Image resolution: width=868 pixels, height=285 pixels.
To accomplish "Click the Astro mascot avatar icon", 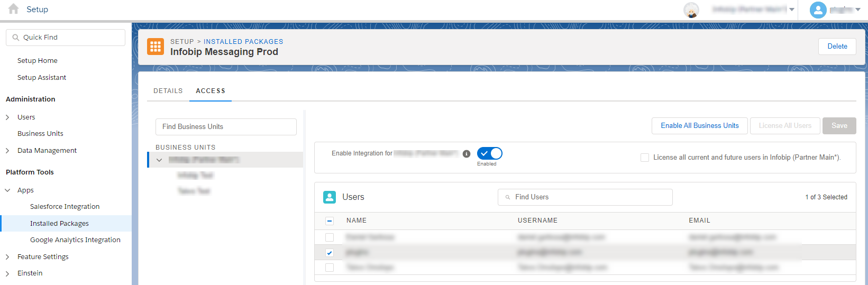I will click(691, 10).
